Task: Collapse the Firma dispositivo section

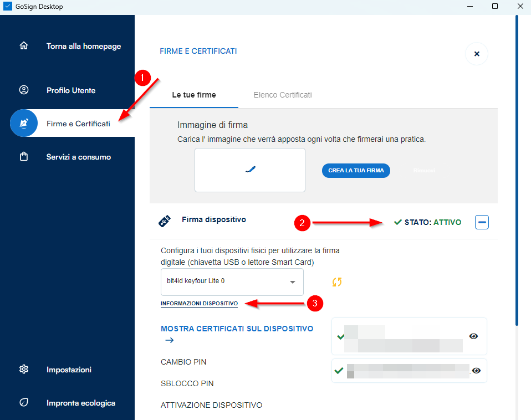Action: (x=482, y=223)
